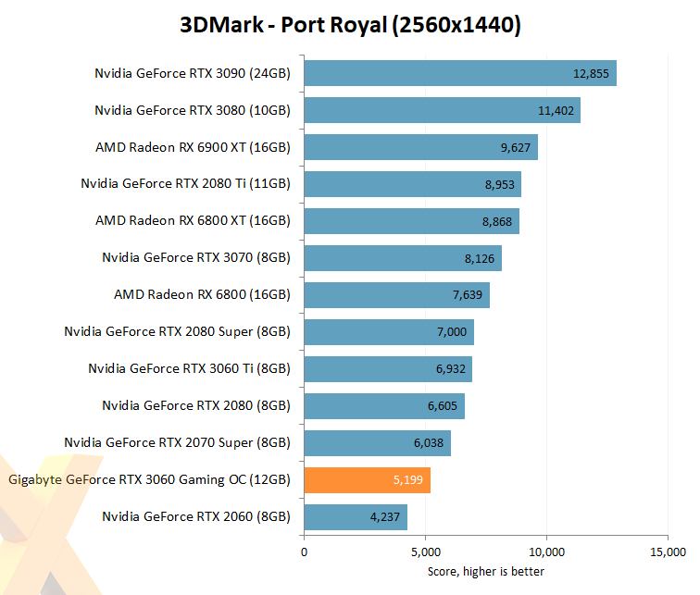The width and height of the screenshot is (700, 595).
Task: Select the Nvidia GeForce RTX 3070 (8GB) label
Action: coord(196,257)
